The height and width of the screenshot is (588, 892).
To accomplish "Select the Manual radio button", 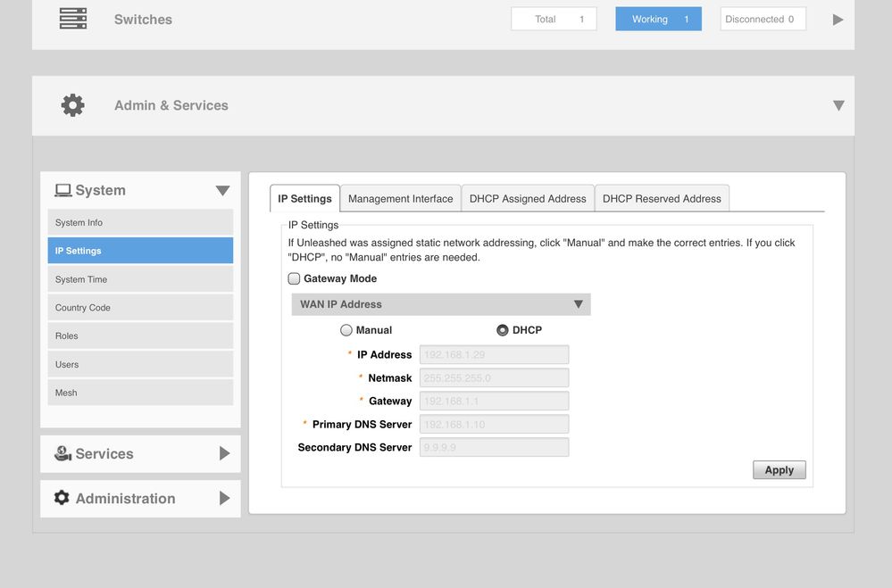I will click(346, 330).
